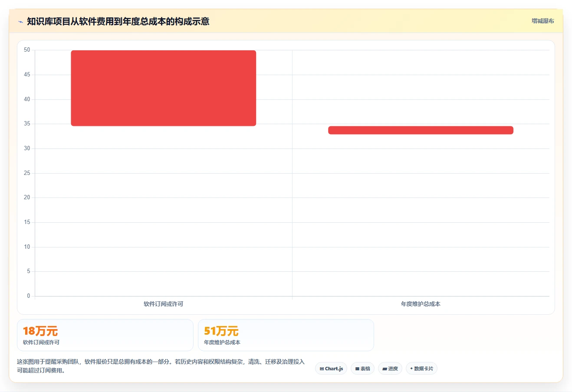The image size is (572, 392).
Task: Select the 数据卡片 tag chip
Action: pos(421,369)
